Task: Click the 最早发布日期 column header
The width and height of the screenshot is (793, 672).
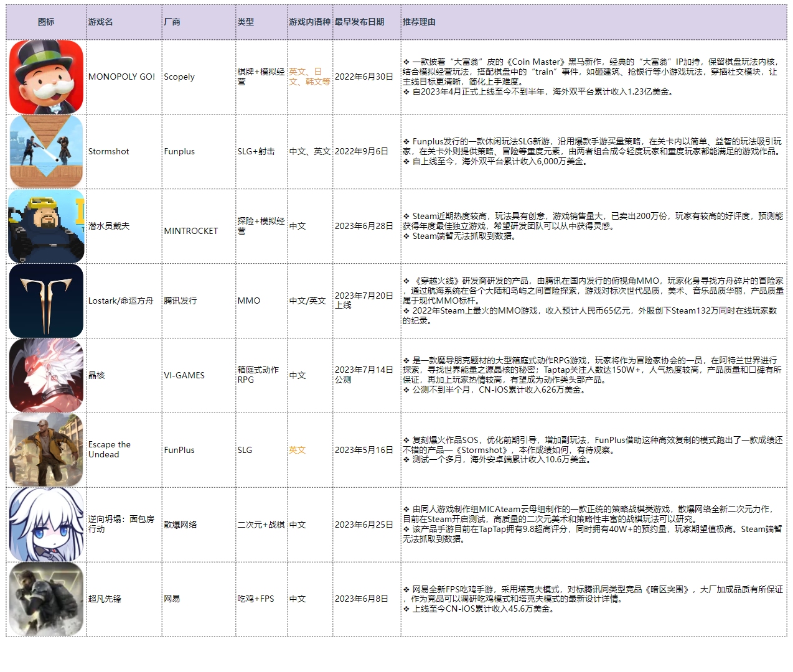Action: 359,22
